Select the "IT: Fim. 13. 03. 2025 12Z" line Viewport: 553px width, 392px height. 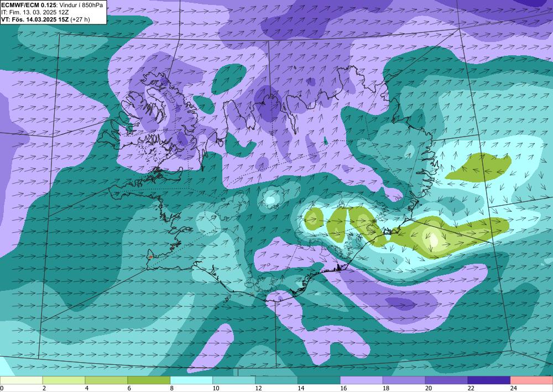34,12
